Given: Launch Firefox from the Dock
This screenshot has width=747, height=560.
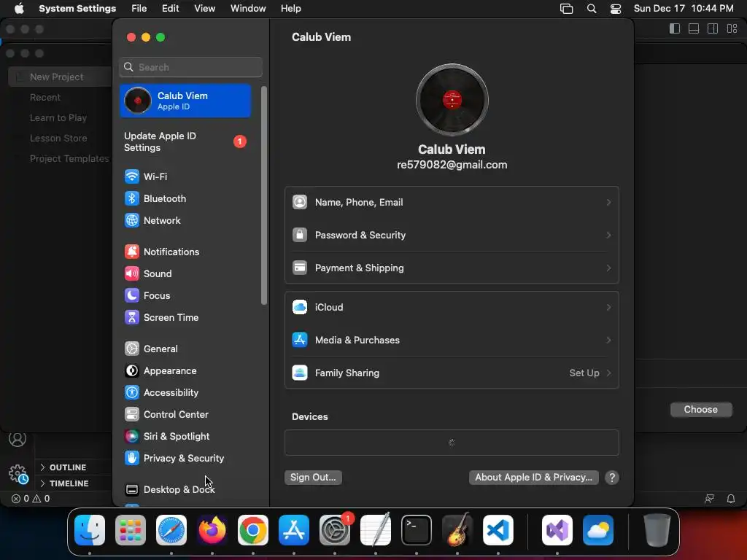Looking at the screenshot, I should click(212, 530).
